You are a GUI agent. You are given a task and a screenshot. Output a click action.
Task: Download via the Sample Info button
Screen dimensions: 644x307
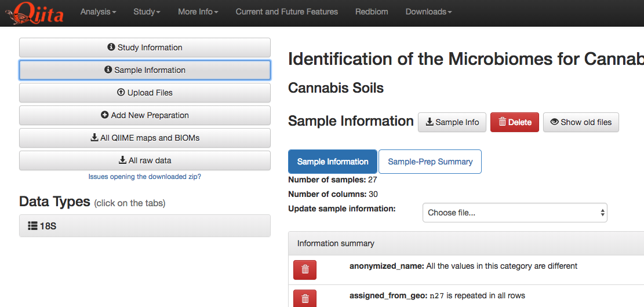pos(453,122)
